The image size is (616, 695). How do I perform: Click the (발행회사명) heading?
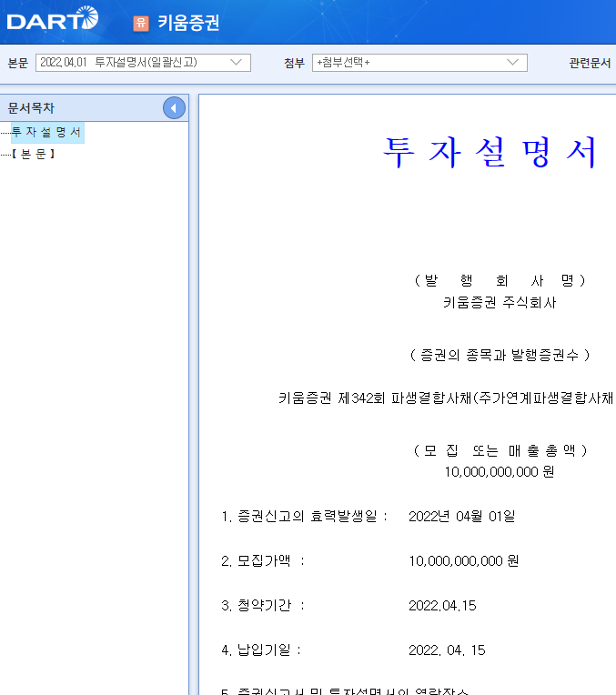point(500,280)
